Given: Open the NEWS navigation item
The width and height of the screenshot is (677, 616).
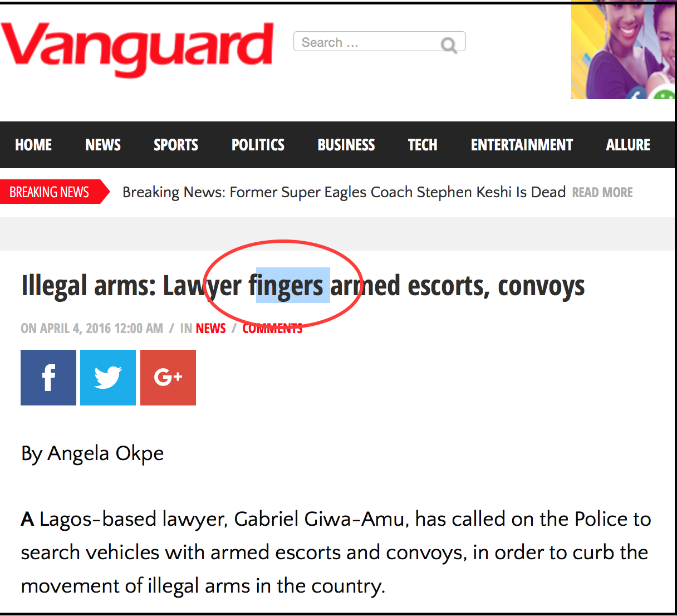Looking at the screenshot, I should coord(103,145).
